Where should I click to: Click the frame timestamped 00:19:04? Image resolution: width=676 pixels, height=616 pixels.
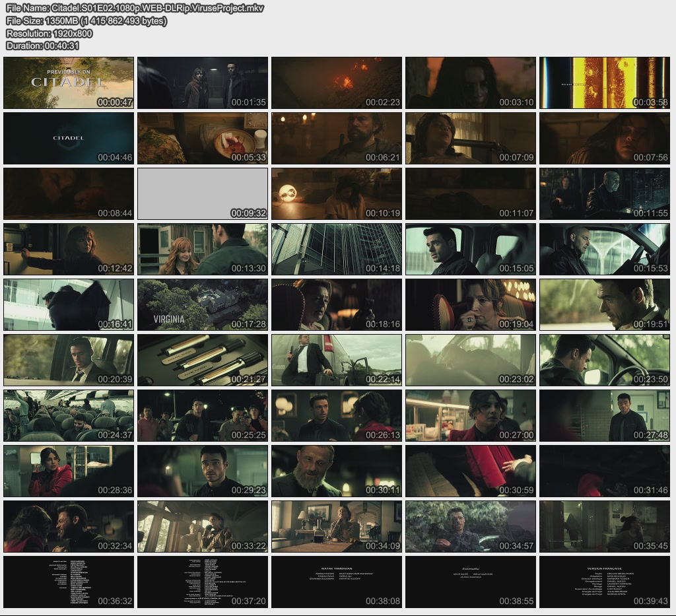click(471, 305)
